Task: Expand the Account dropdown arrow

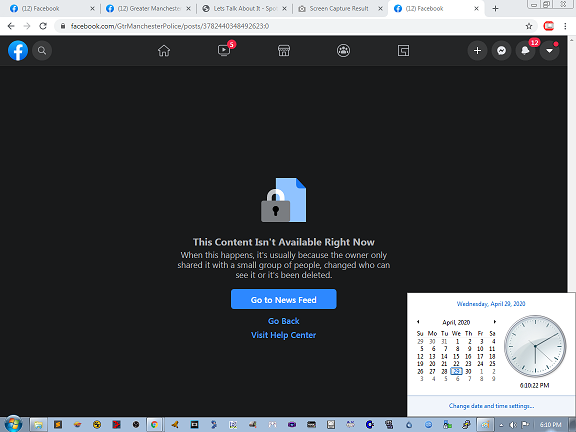Action: (549, 51)
